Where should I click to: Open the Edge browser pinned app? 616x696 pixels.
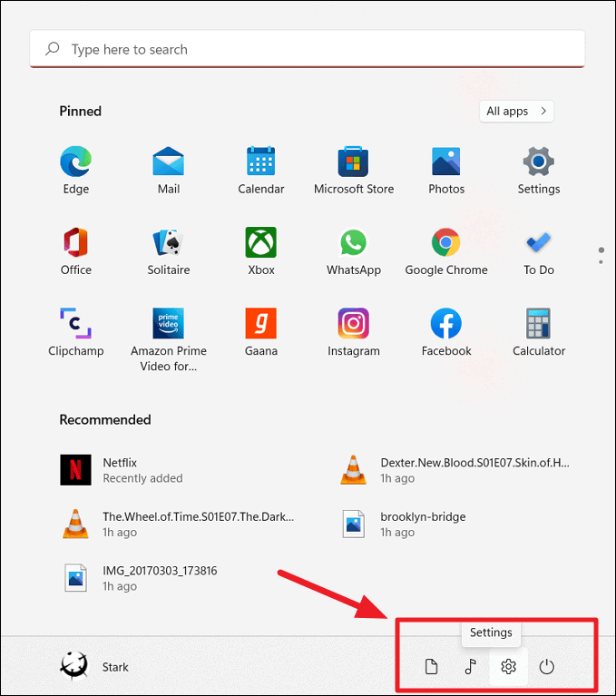(76, 170)
